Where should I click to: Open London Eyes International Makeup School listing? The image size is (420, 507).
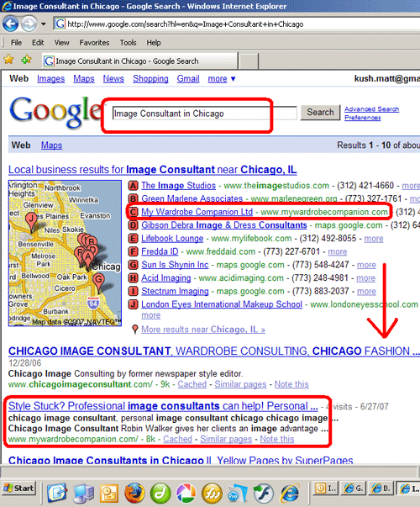click(x=222, y=304)
